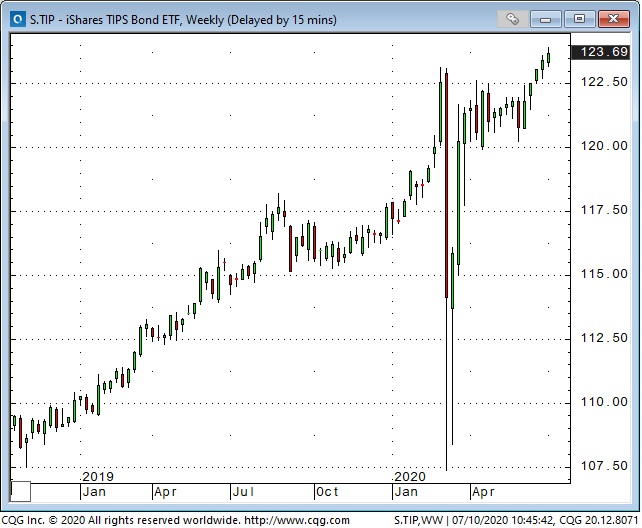This screenshot has width=642, height=528.
Task: Click the 110.00 price axis label
Action: coord(604,402)
